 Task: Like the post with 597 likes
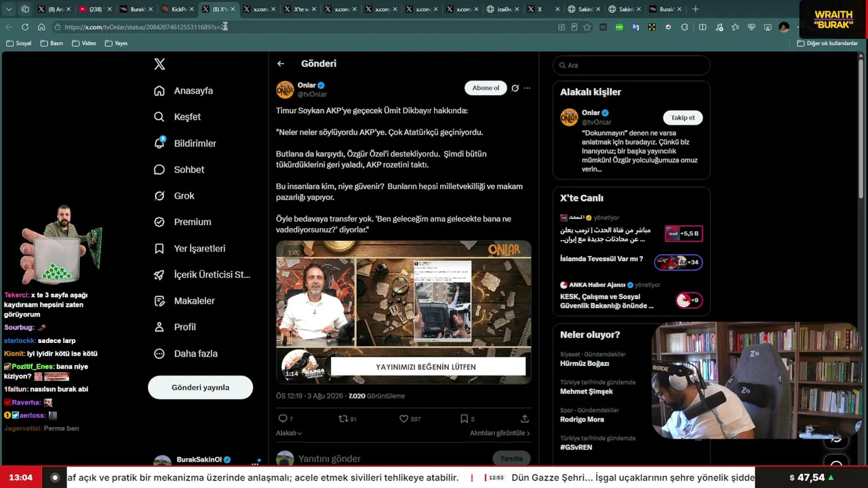tap(410, 419)
